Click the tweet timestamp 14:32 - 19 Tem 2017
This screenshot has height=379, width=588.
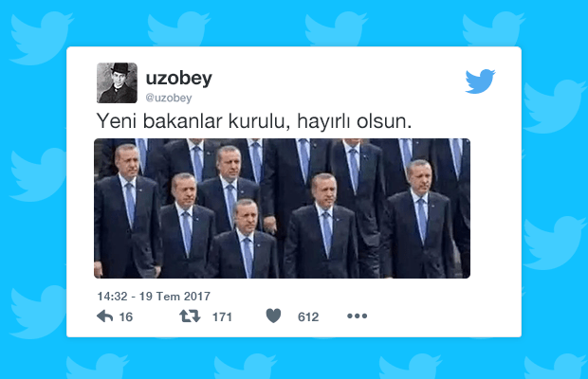(x=154, y=297)
